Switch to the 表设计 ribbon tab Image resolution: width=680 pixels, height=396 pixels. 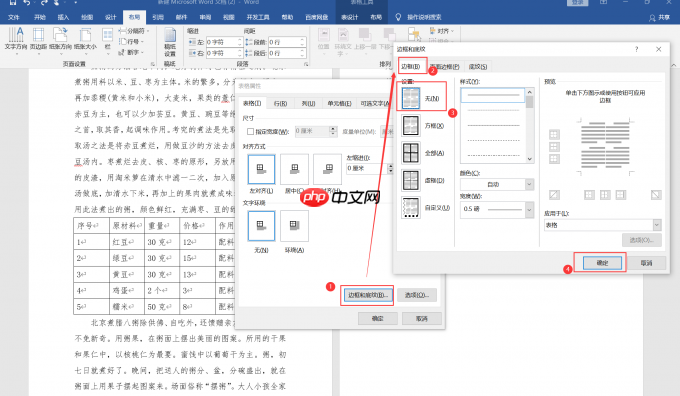pyautogui.click(x=350, y=17)
